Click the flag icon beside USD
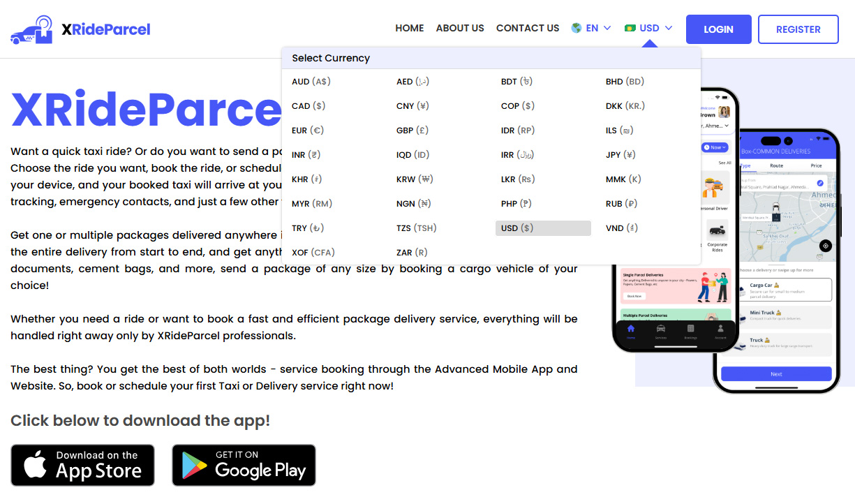The image size is (855, 504). 630,29
